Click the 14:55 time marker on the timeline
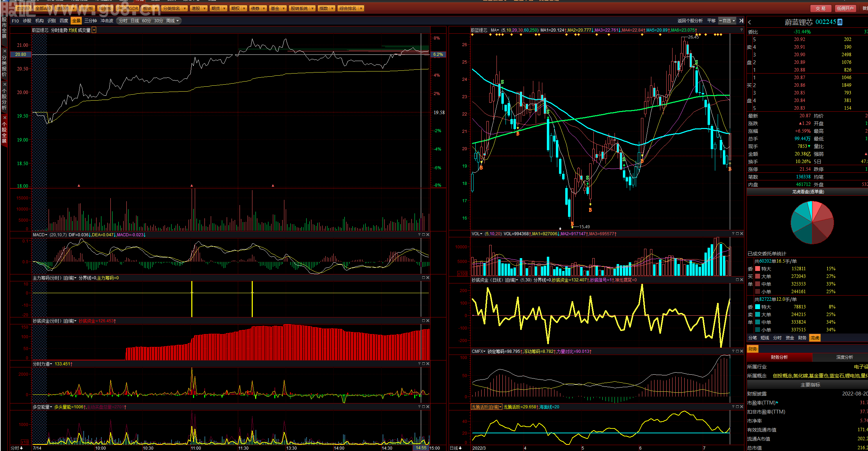The image size is (868, 451). 421,448
